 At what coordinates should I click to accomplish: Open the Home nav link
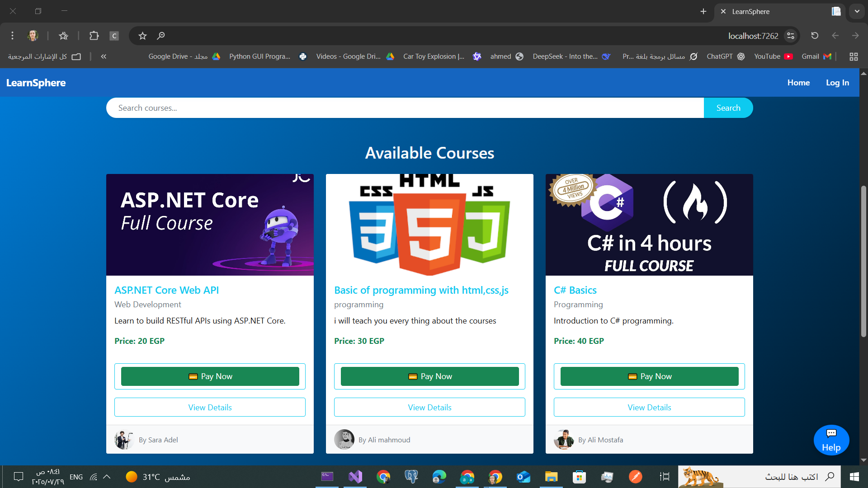(798, 83)
